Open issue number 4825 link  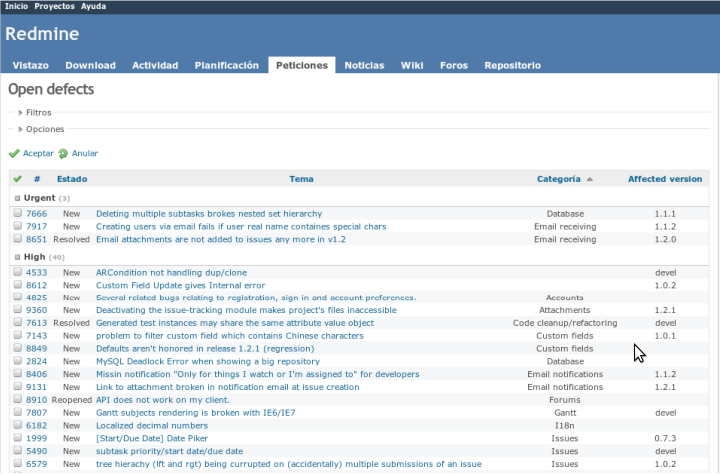pos(36,298)
